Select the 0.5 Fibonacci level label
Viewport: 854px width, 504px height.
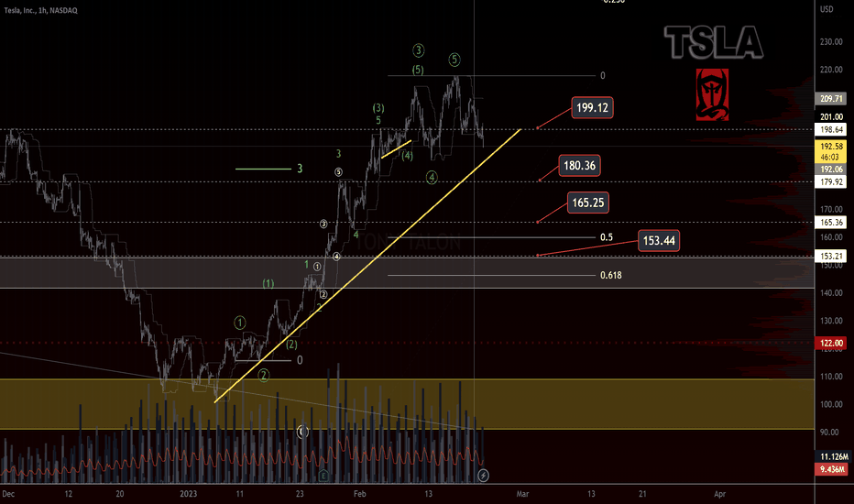pos(607,237)
